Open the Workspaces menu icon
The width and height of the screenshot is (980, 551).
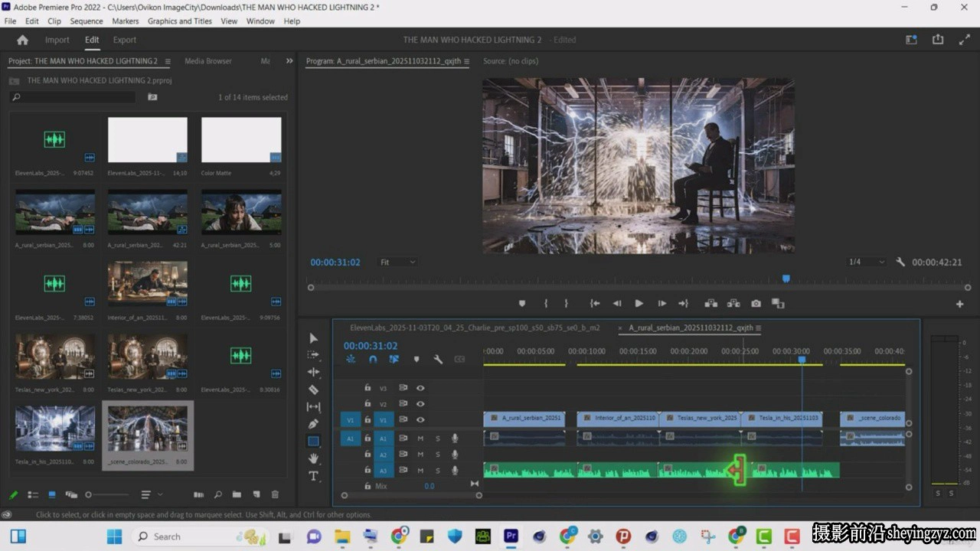pos(911,40)
